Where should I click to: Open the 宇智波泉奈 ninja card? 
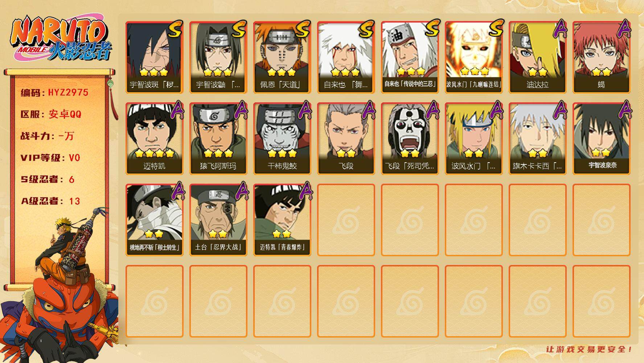(x=601, y=139)
